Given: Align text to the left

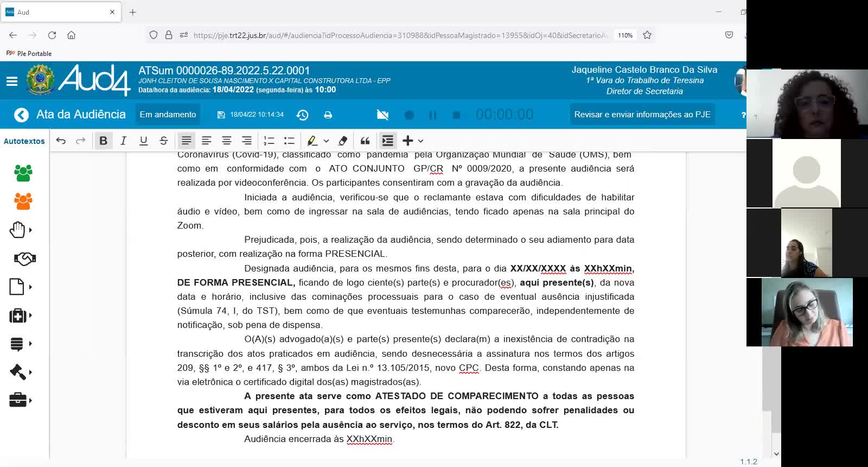Looking at the screenshot, I should [x=206, y=141].
